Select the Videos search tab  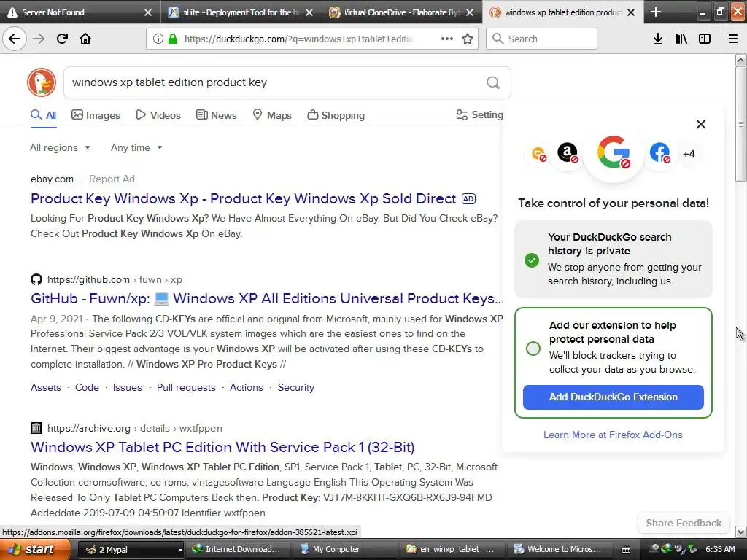click(158, 115)
